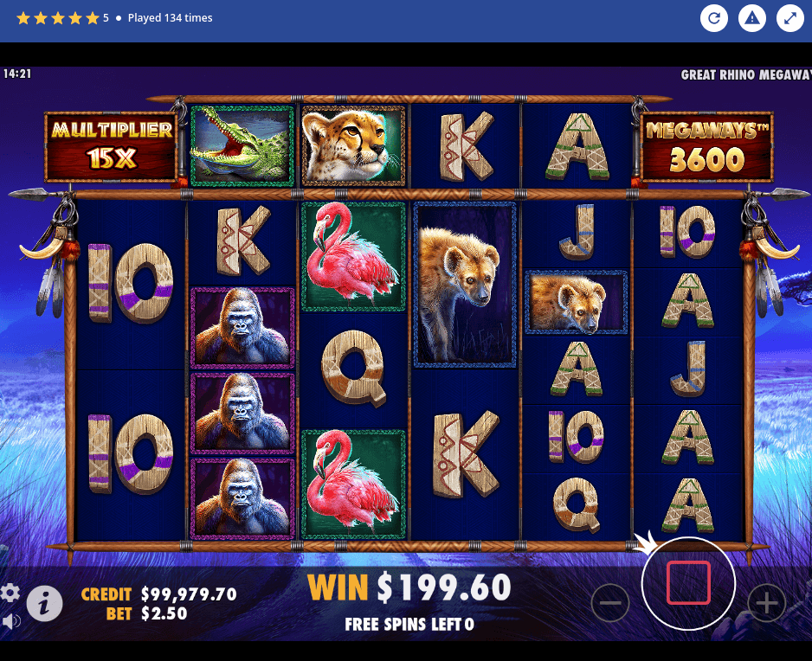Click the reload game icon

click(713, 18)
